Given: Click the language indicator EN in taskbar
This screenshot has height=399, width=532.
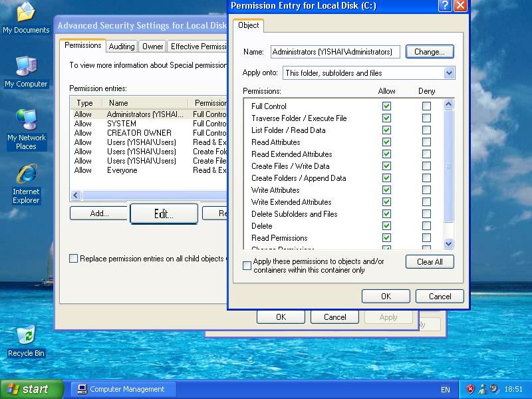Looking at the screenshot, I should tap(446, 389).
